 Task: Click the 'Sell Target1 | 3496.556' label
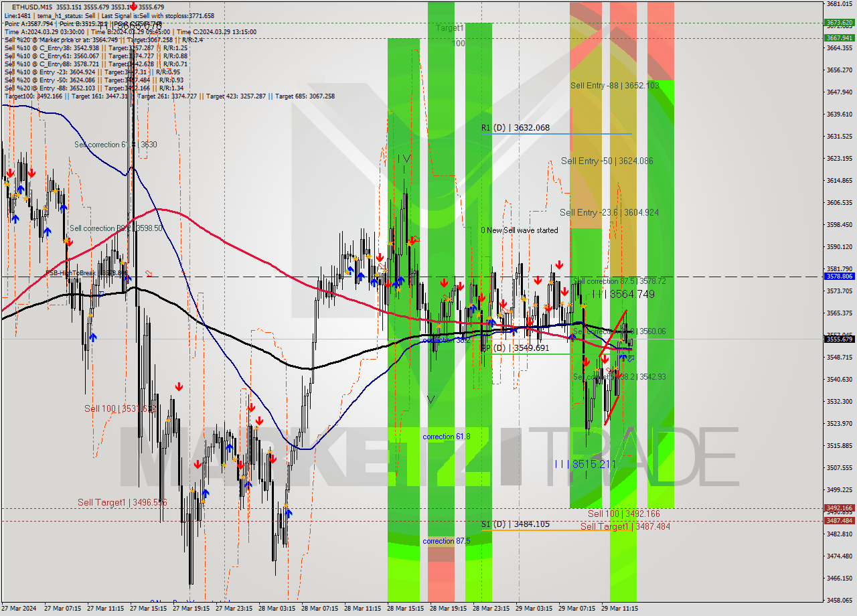tap(122, 502)
